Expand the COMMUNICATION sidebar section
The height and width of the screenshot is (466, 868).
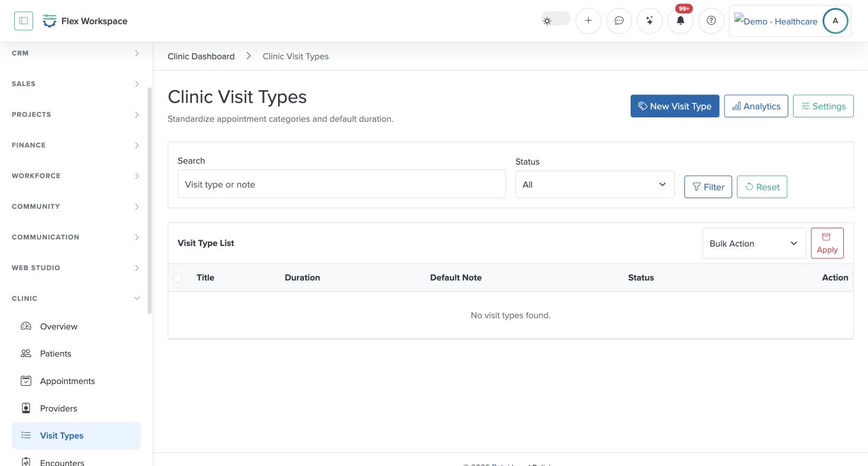76,237
